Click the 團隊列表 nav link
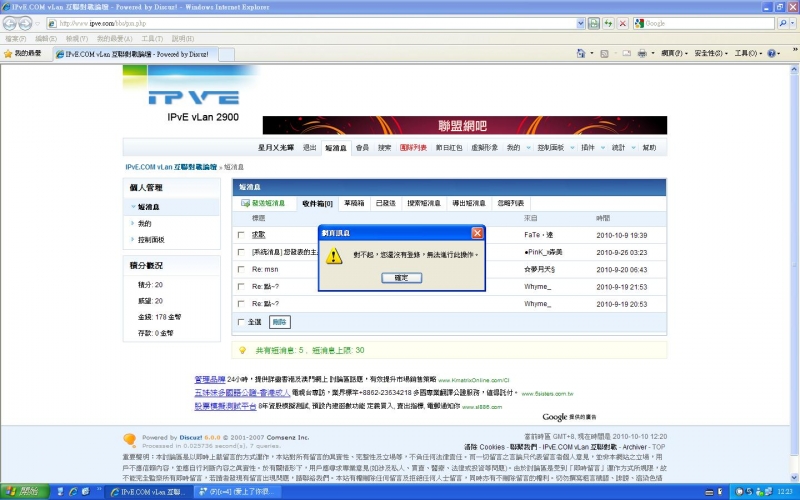 [413, 147]
